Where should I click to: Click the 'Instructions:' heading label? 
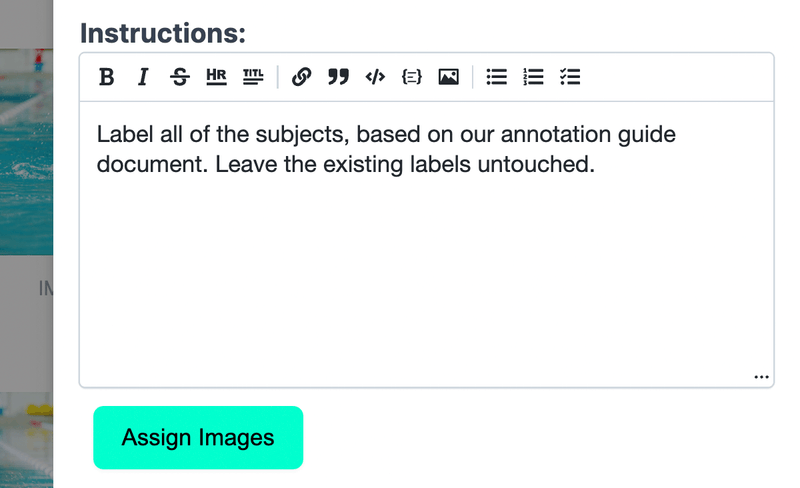(163, 34)
